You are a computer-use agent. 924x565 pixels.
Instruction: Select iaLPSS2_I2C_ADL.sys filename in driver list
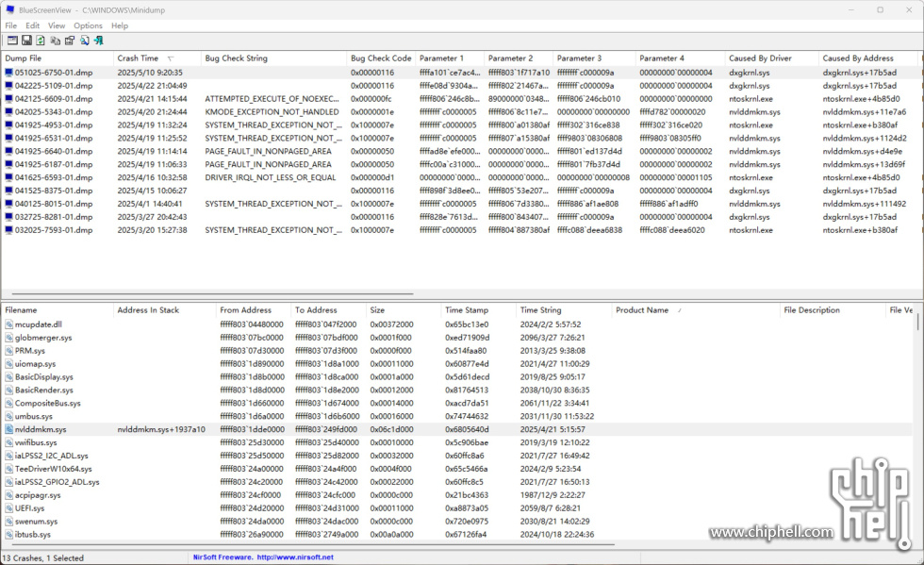click(x=51, y=456)
